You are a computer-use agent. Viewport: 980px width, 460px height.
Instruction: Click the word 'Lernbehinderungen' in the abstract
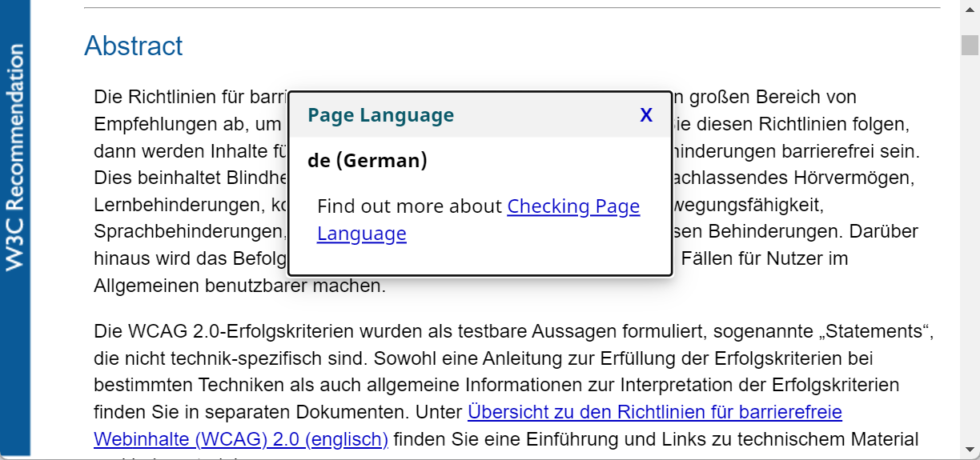tap(175, 205)
